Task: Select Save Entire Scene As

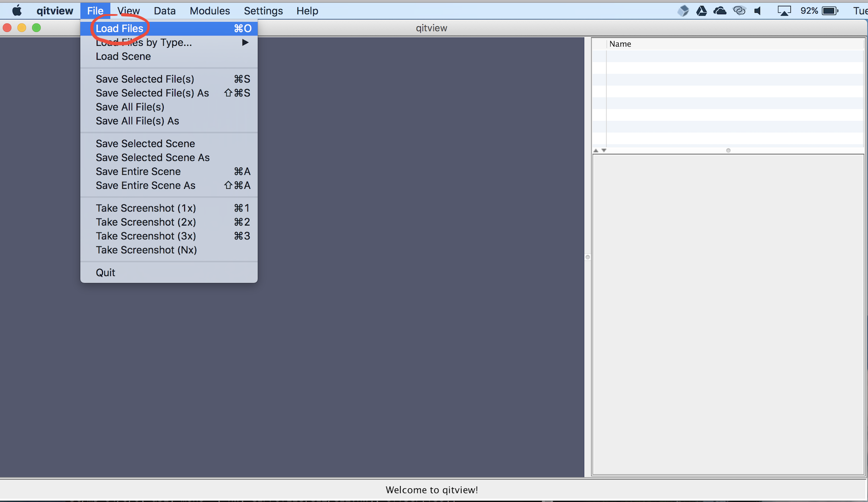Action: [146, 185]
